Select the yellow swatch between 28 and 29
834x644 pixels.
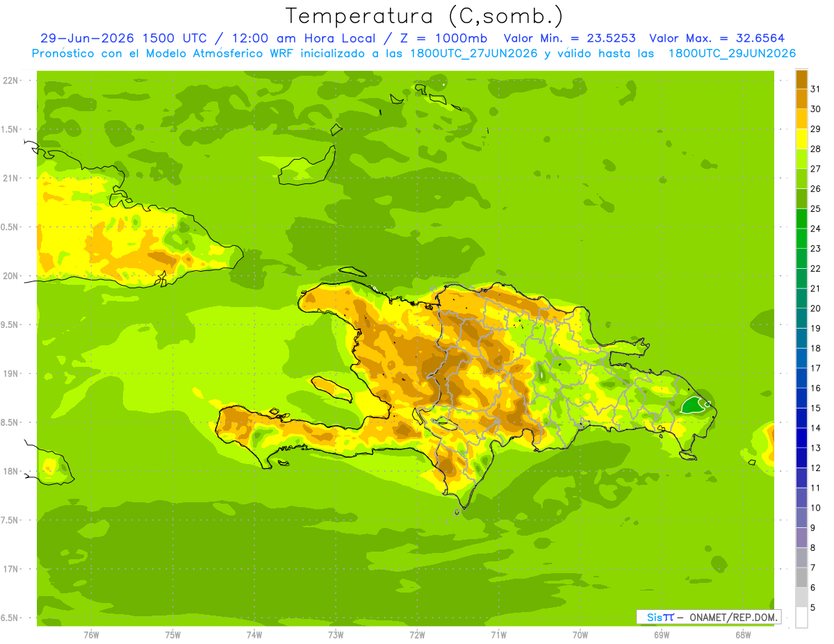(801, 140)
